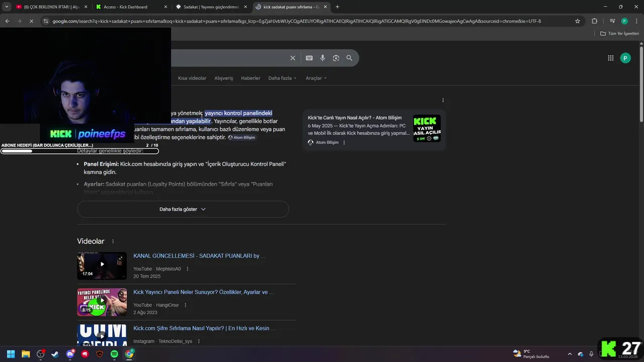644x362 pixels.
Task: Search by image with the Lens icon
Action: (336, 58)
